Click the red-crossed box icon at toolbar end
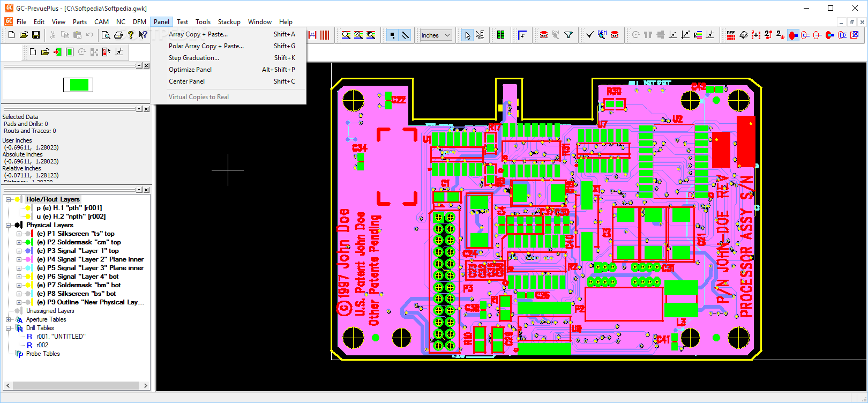 [x=855, y=35]
